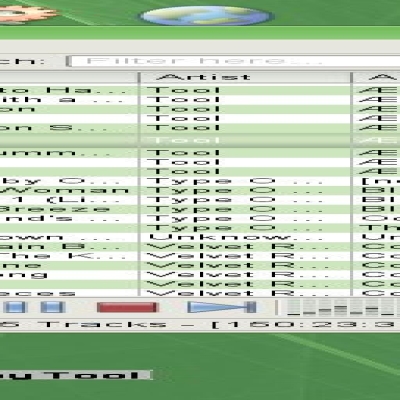Adjust the blue triangular volume slider
This screenshot has height=400, width=400.
222,307
